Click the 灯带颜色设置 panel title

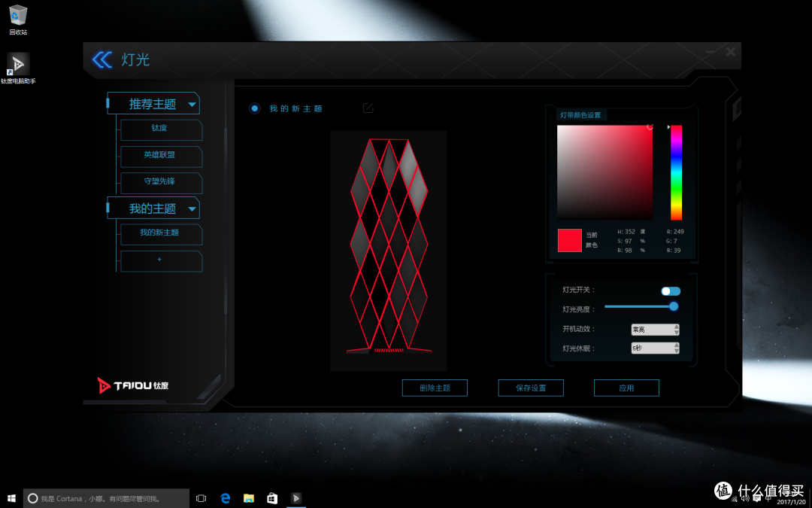[580, 115]
